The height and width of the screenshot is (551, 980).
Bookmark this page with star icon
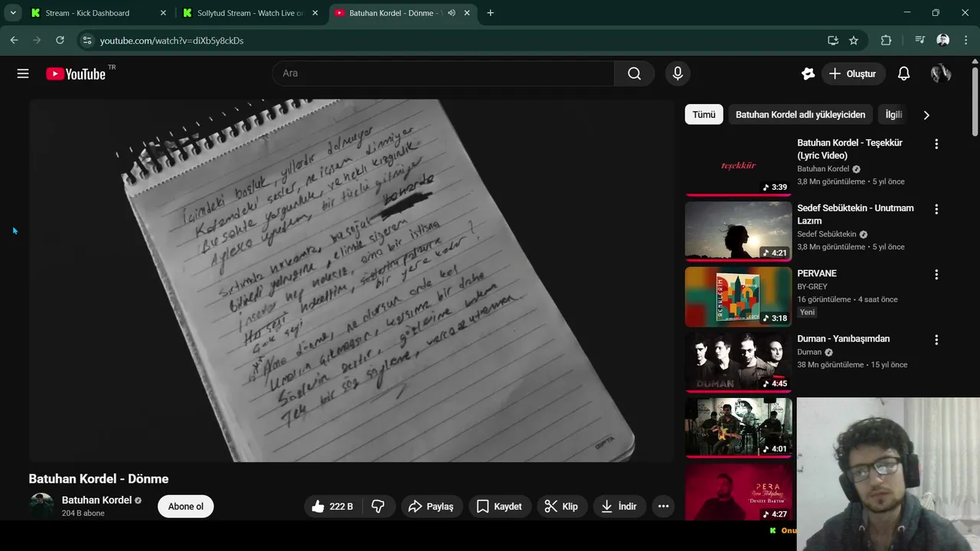pyautogui.click(x=854, y=40)
